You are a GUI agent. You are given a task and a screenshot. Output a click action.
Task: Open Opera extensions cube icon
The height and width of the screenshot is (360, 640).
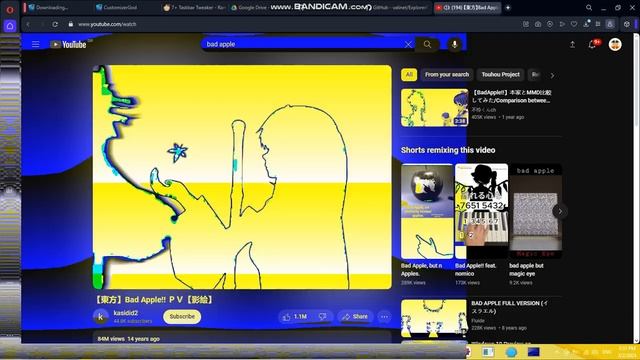(627, 24)
